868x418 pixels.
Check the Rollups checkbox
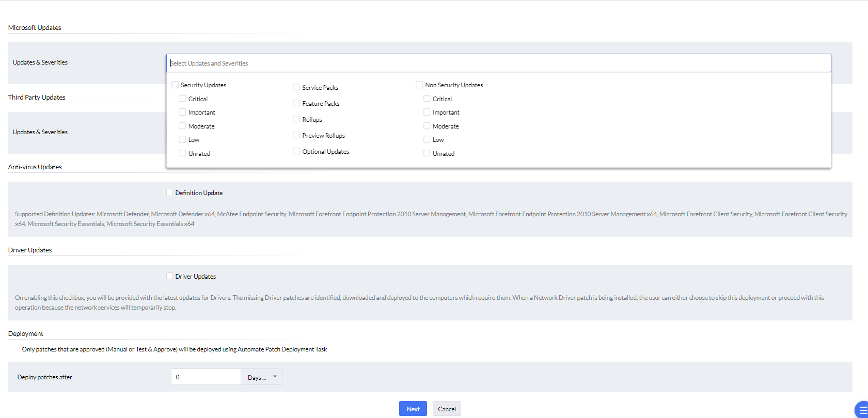(297, 119)
